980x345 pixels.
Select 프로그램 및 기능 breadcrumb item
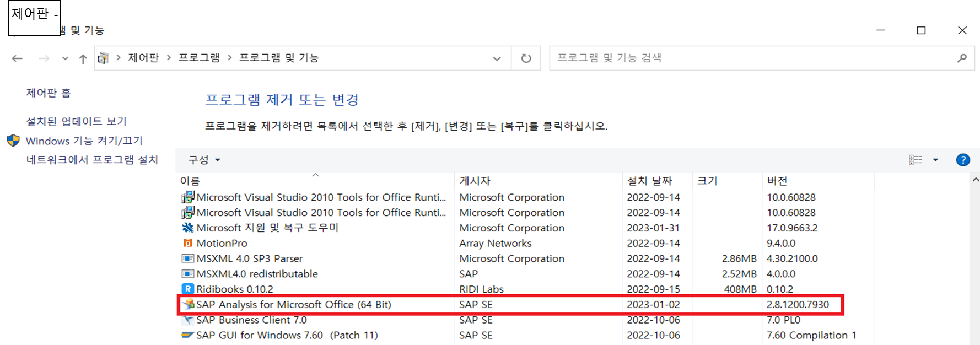coord(279,58)
